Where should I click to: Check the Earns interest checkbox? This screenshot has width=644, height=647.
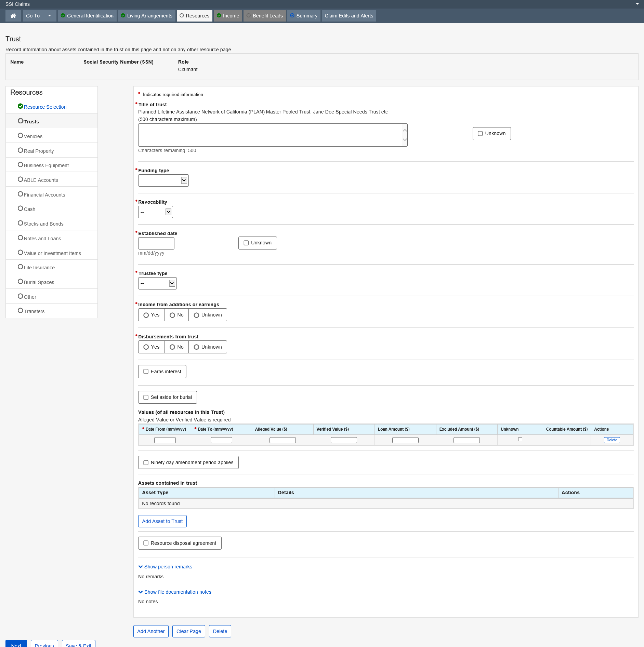tap(146, 372)
